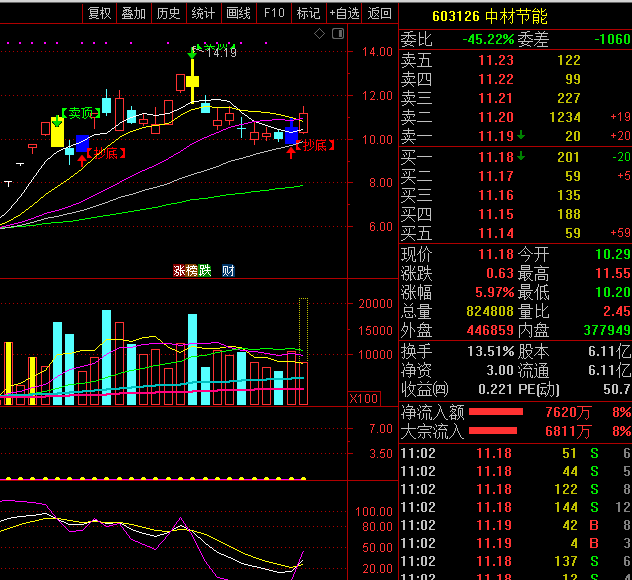Select the 卖一 11.19 order row
This screenshot has height=580, width=632.
pos(516,136)
